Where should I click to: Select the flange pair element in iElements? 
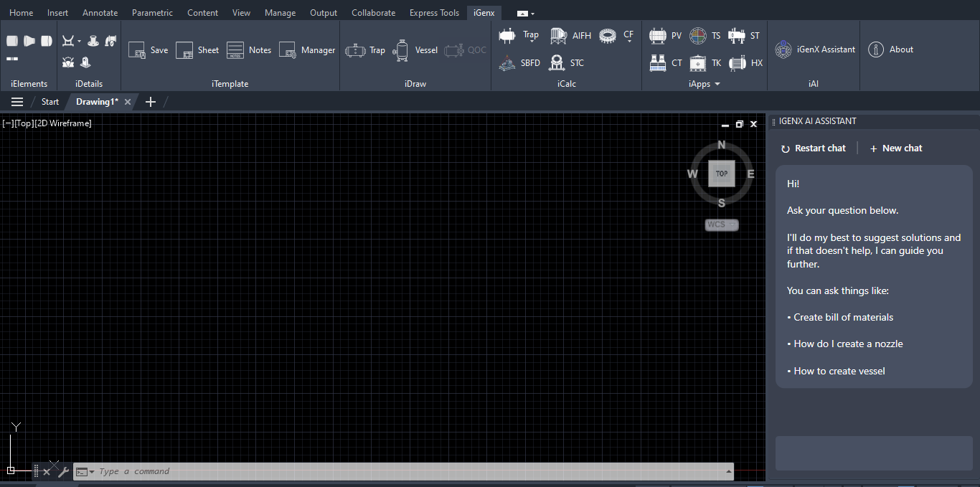(x=12, y=59)
